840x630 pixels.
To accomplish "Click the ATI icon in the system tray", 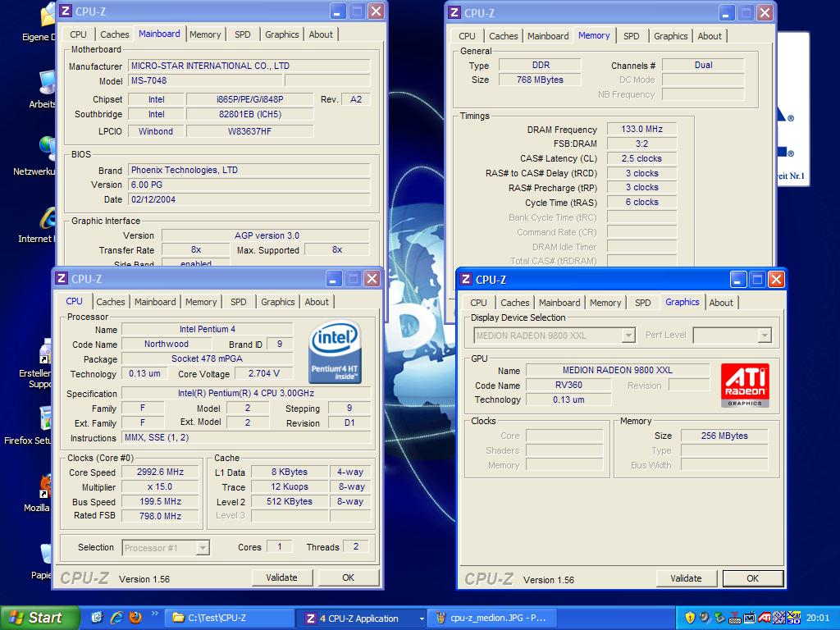I will (765, 618).
